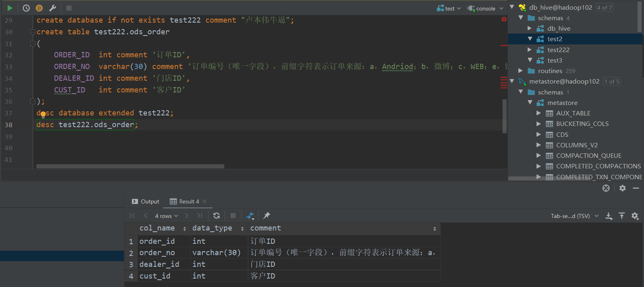This screenshot has height=287, width=644.
Task: Sort by the col_name column header
Action: point(163,228)
